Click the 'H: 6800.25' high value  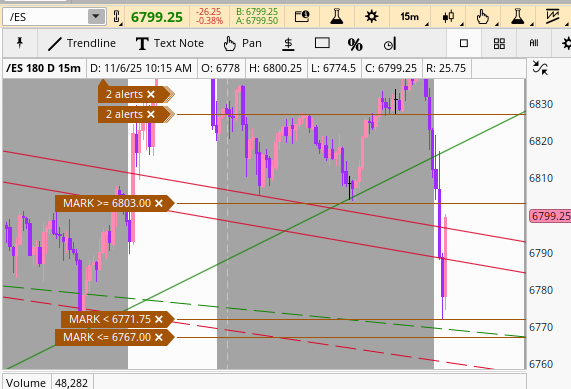tap(275, 68)
